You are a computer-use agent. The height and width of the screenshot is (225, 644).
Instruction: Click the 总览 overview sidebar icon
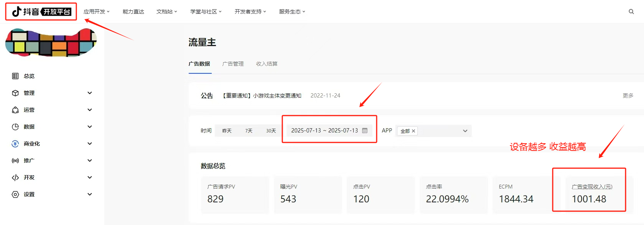tap(15, 76)
